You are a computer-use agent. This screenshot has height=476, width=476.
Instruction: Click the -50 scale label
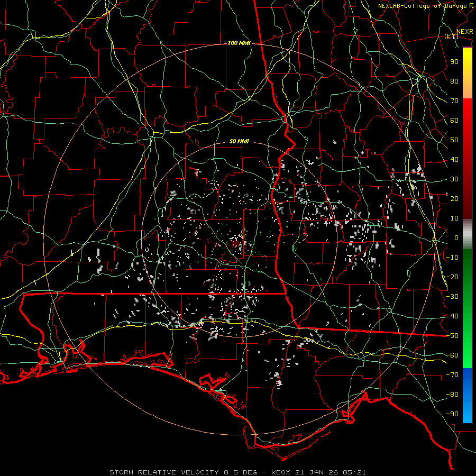click(x=452, y=336)
